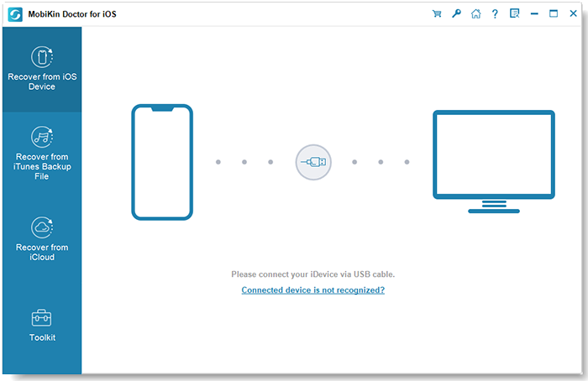Select Recover from iCloud mode

tap(42, 238)
